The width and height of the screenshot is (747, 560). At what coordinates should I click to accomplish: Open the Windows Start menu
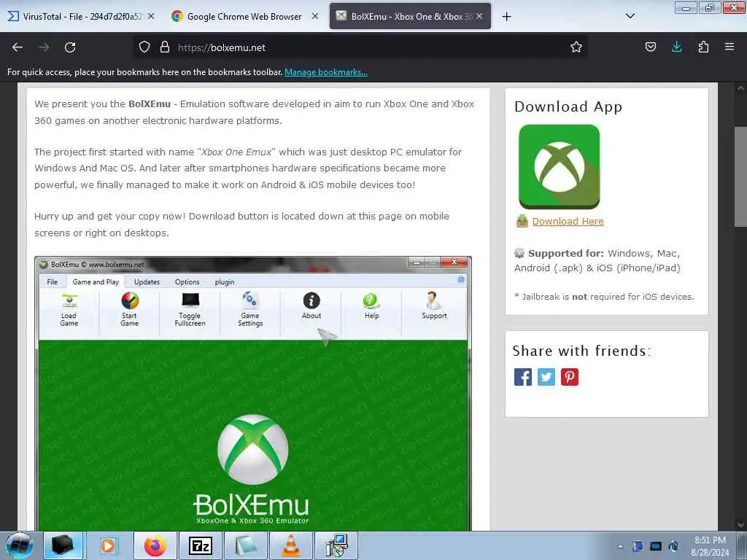20,545
